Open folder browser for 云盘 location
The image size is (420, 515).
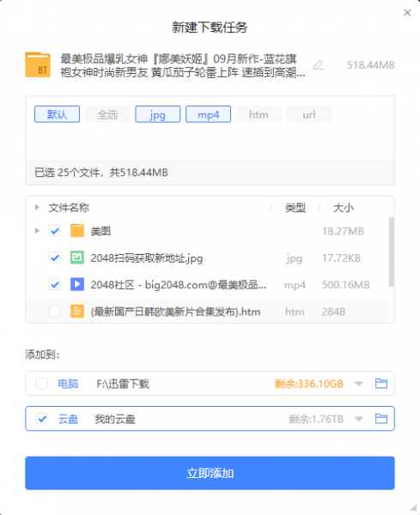point(381,419)
